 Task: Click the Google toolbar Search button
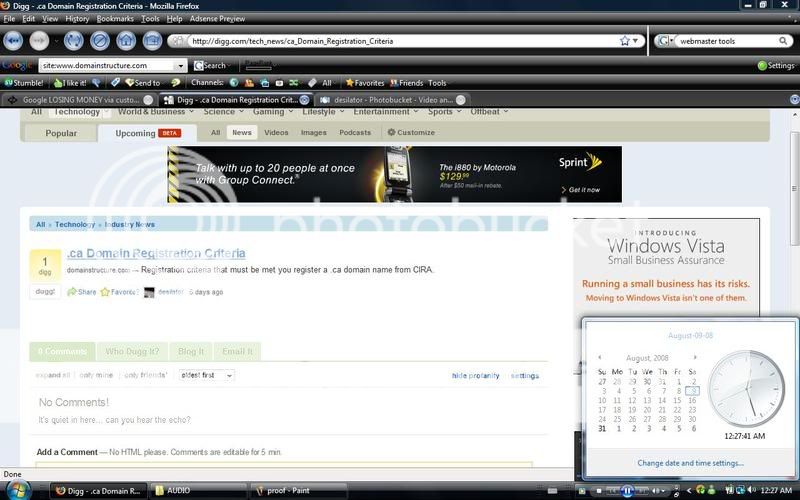coord(210,65)
